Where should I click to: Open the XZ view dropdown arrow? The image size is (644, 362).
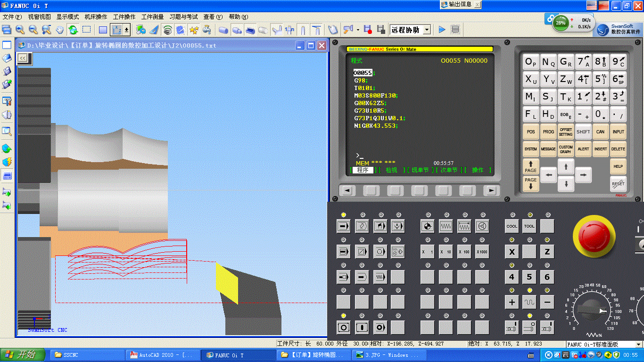(126, 30)
